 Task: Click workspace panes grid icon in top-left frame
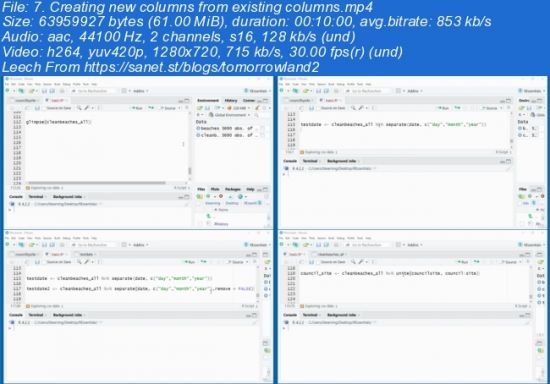tap(124, 91)
